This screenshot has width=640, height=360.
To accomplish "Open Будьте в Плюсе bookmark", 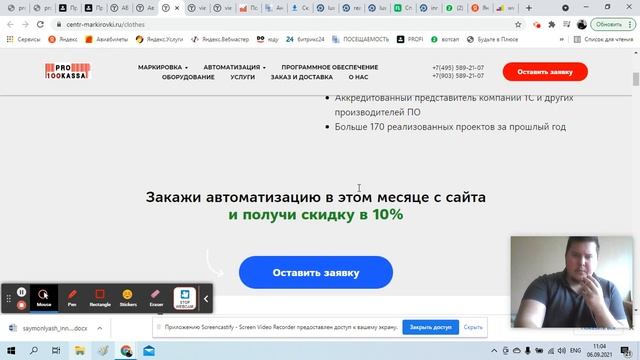I will click(492, 39).
